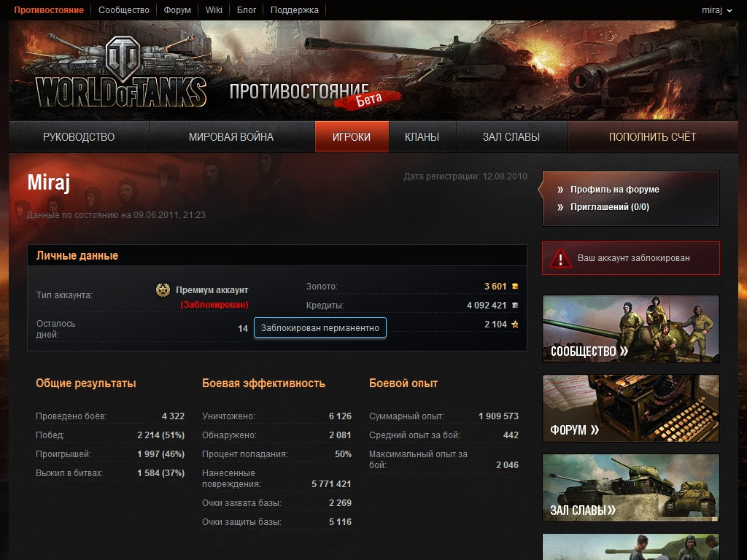Click the World of Tanks logo

pyautogui.click(x=122, y=71)
